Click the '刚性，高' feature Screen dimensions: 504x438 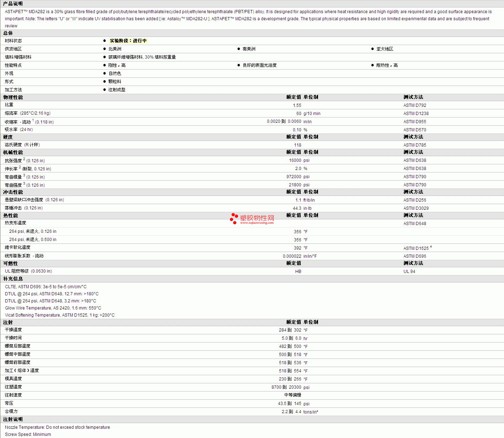pos(117,65)
